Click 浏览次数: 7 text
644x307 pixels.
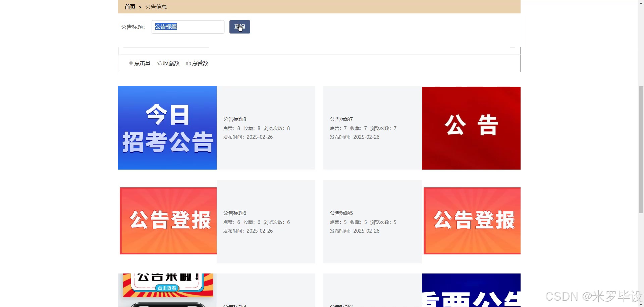tap(383, 128)
